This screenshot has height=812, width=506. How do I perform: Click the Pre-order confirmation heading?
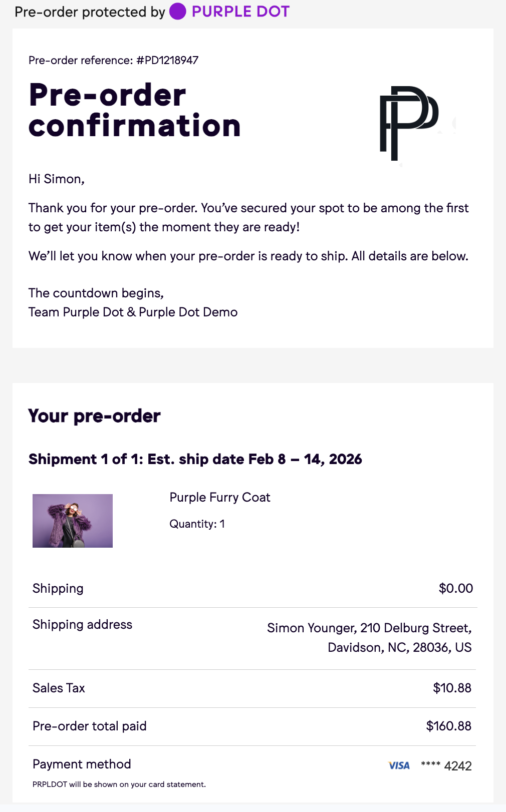point(134,110)
